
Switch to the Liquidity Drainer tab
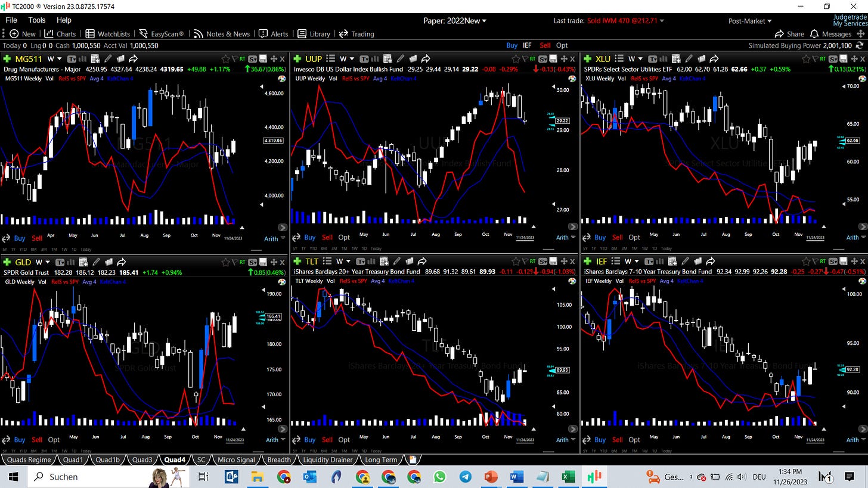pos(327,459)
